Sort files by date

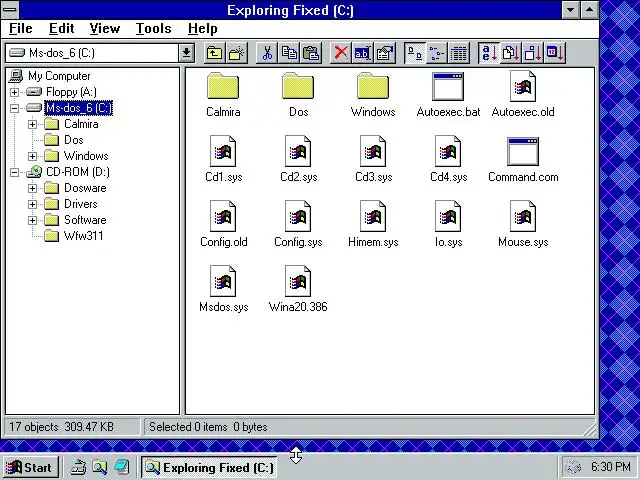[x=555, y=53]
